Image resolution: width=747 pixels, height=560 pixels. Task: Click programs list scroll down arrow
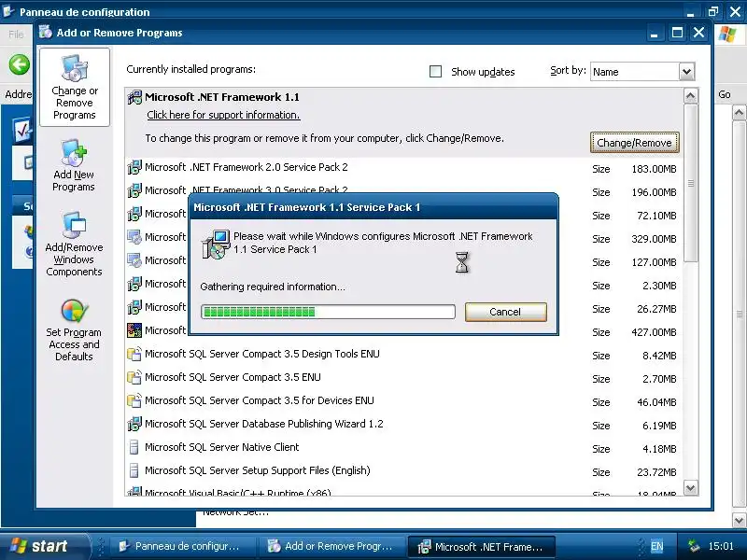click(x=691, y=487)
